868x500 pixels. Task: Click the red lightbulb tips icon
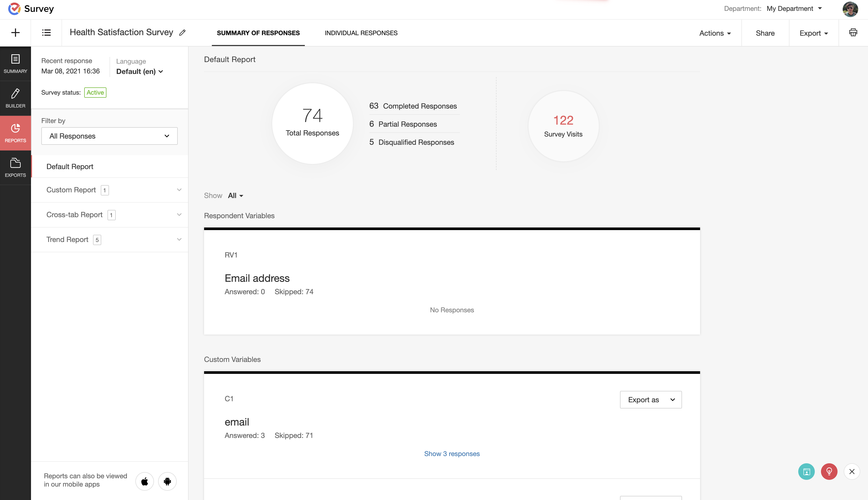pyautogui.click(x=829, y=472)
